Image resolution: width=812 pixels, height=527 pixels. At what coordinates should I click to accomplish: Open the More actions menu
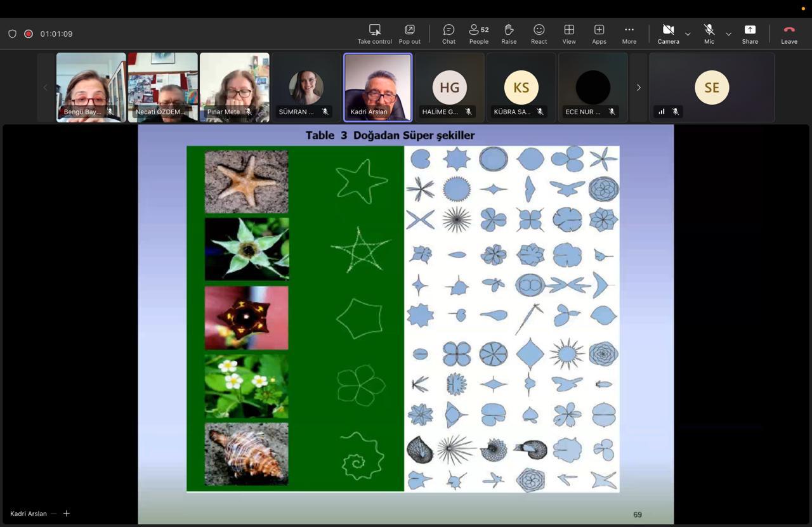click(629, 34)
